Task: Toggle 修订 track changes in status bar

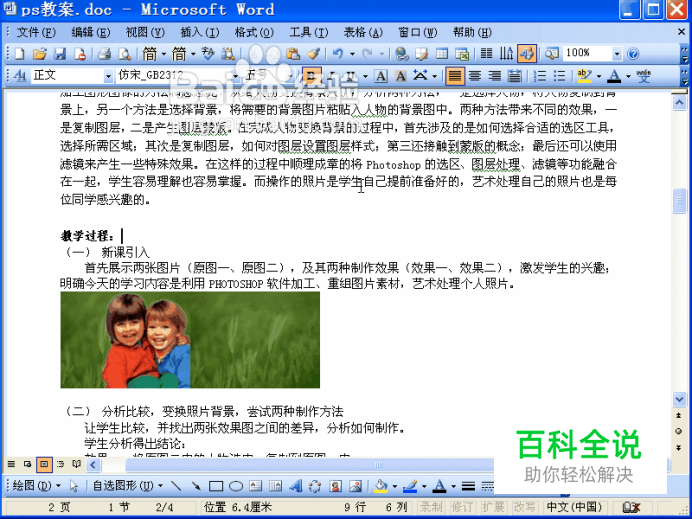Action: tap(461, 507)
